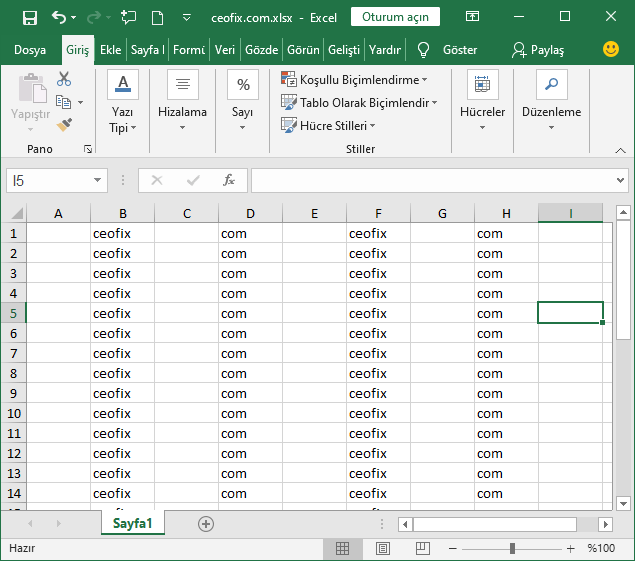Viewport: 635px width, 561px height.
Task: Open Koşullu Biçimlendirme menu
Action: click(x=354, y=80)
